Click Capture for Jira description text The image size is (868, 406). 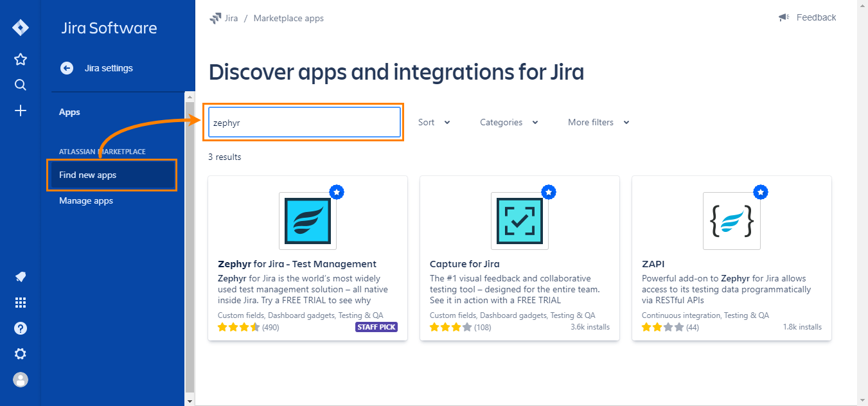click(x=515, y=289)
